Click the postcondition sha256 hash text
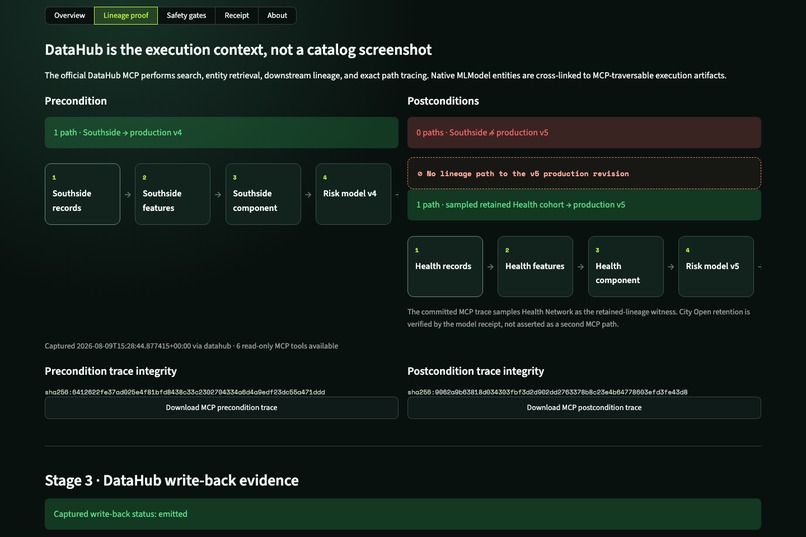 [x=547, y=392]
